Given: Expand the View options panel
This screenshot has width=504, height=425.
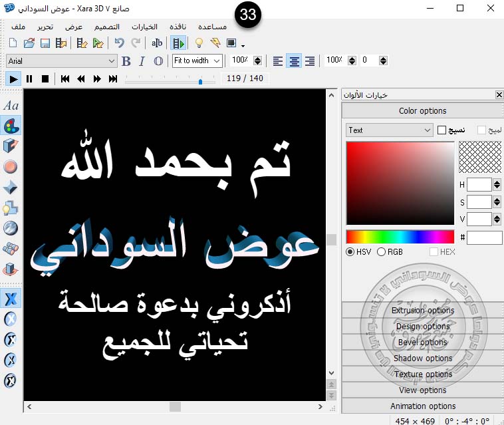Looking at the screenshot, I should coord(423,390).
